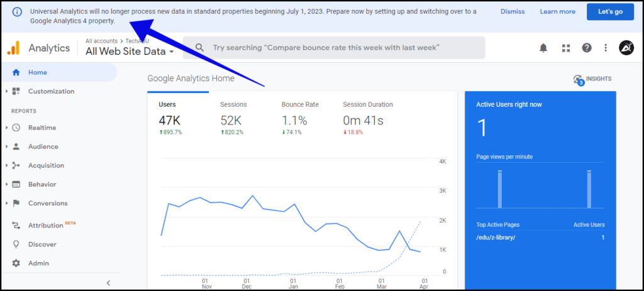Click the Active Users right now count
The width and height of the screenshot is (644, 291).
pos(482,128)
